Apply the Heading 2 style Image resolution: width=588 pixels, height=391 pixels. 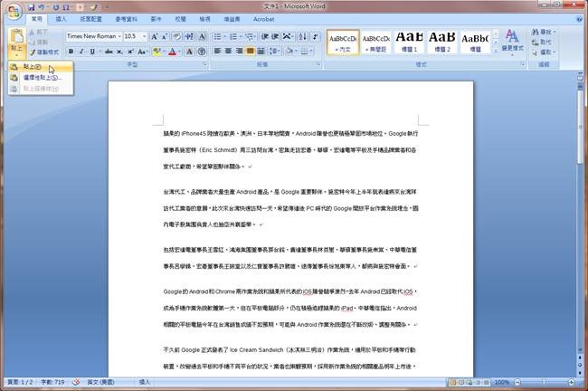(x=442, y=42)
